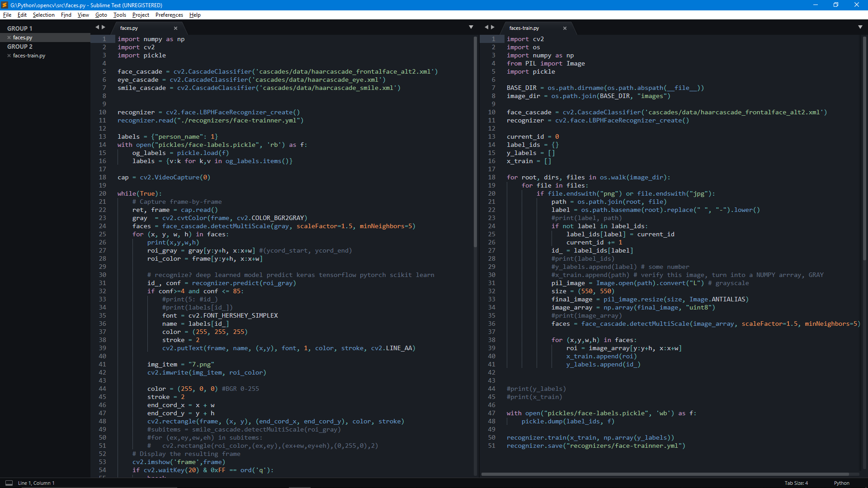Screen dimensions: 868x488
Task: Open the Tools menu
Action: 119,15
